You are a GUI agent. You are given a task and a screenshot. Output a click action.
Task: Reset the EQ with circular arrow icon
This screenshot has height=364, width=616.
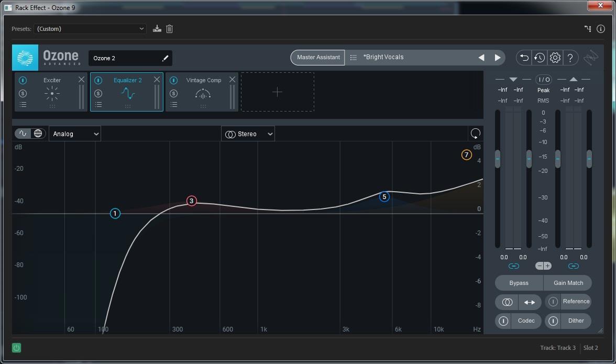(475, 134)
